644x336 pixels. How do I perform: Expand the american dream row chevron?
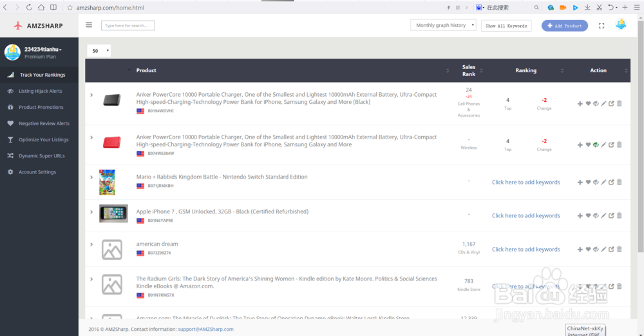pyautogui.click(x=91, y=244)
